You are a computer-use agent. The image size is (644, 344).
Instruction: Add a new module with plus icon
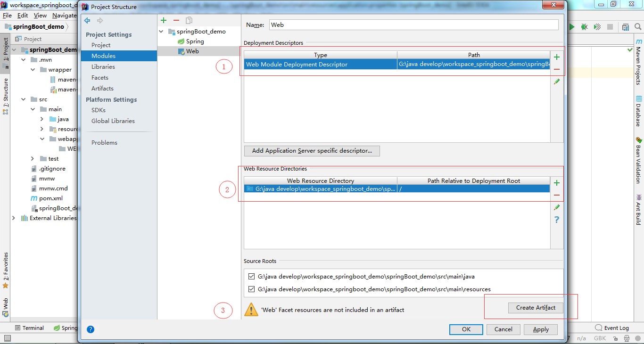point(164,20)
